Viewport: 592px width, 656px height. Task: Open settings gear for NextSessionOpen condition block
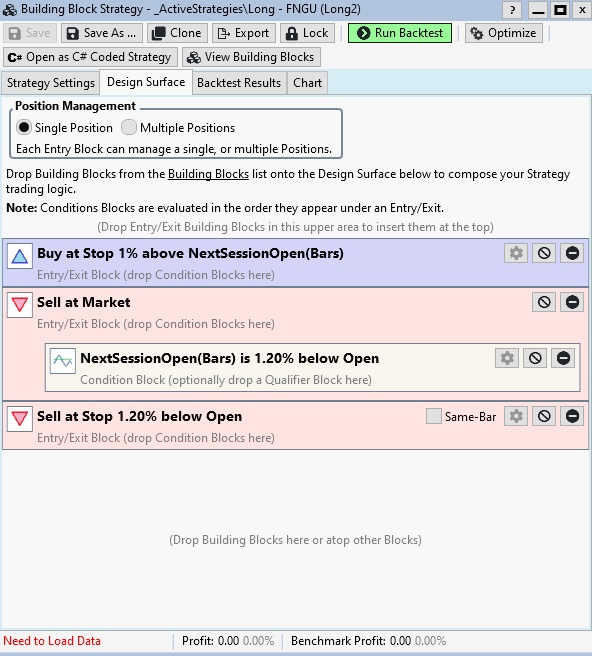click(507, 358)
